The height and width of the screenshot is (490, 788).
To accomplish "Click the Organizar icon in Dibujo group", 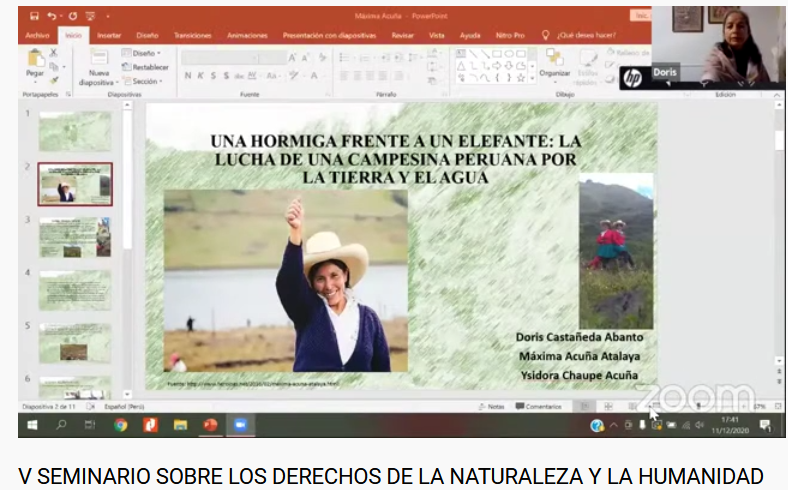I will pyautogui.click(x=554, y=59).
